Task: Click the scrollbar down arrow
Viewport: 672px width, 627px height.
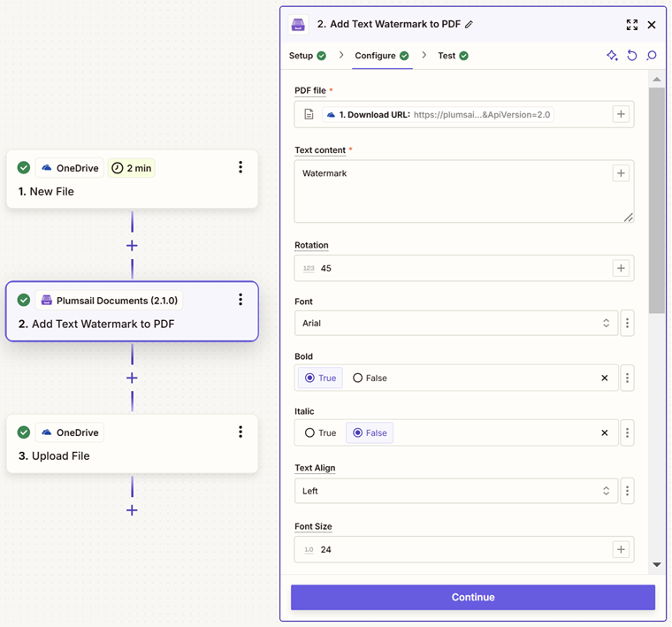Action: tap(656, 564)
